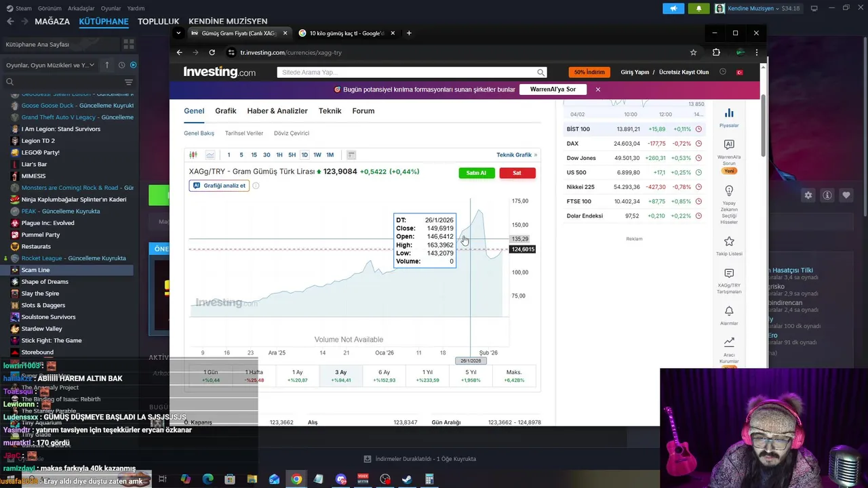Screen dimensions: 868x488
Task: Dismiss the purple banner close X
Action: [x=597, y=89]
